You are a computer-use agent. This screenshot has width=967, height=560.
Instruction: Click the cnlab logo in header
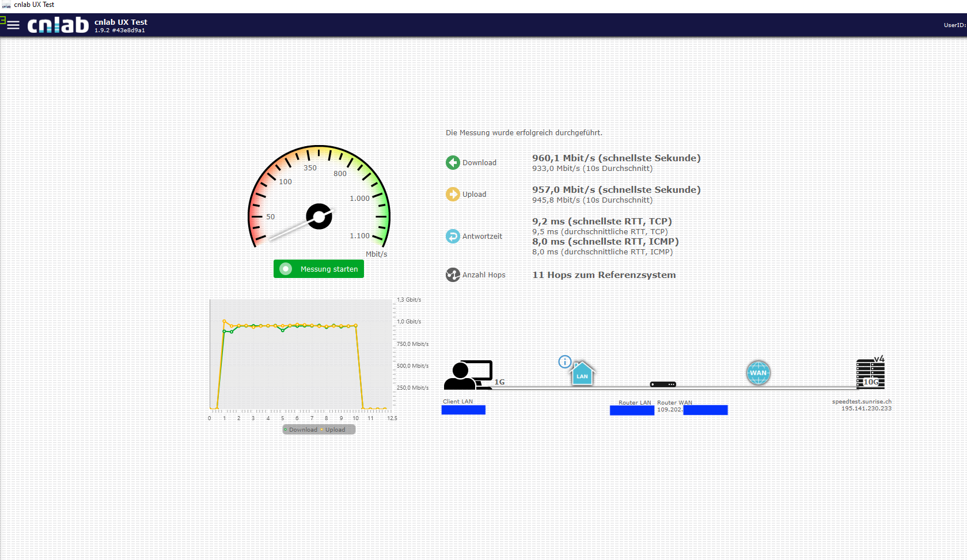pos(58,25)
